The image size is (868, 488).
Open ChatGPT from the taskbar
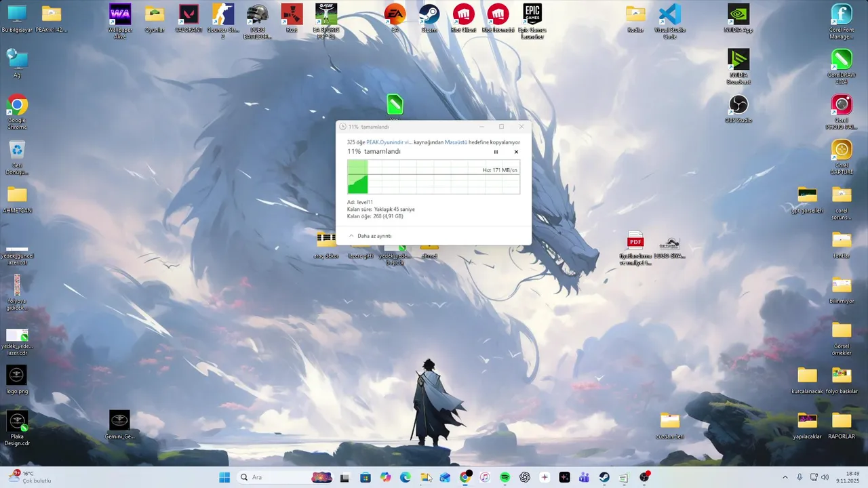pos(524,477)
